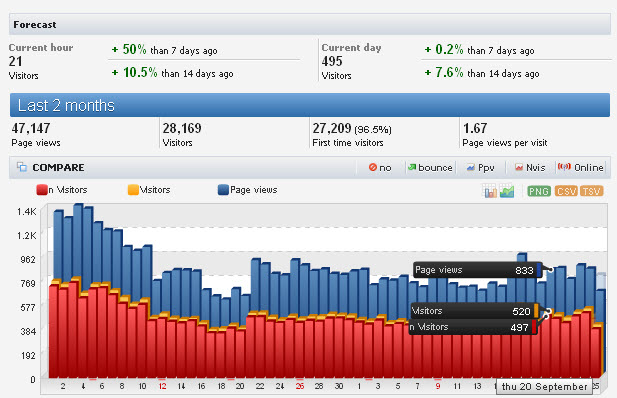Switch chart to Ppv view
The height and width of the screenshot is (398, 617).
click(x=480, y=168)
